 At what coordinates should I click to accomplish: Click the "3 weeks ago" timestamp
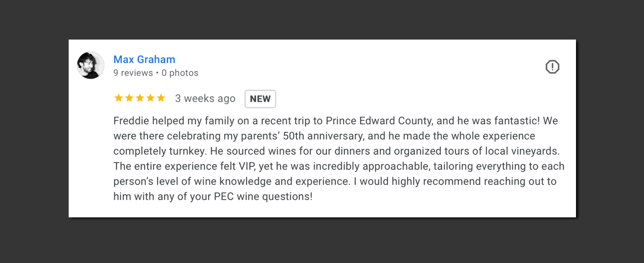pyautogui.click(x=205, y=99)
